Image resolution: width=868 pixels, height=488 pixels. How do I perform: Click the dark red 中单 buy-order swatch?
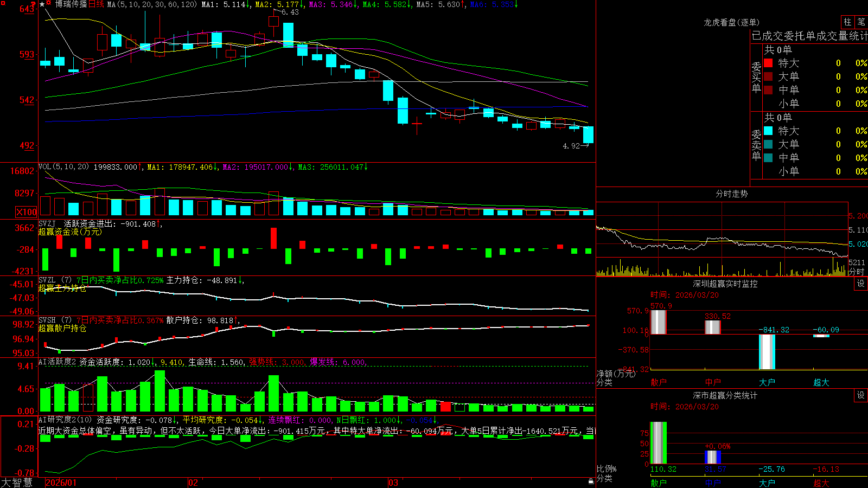pos(768,90)
